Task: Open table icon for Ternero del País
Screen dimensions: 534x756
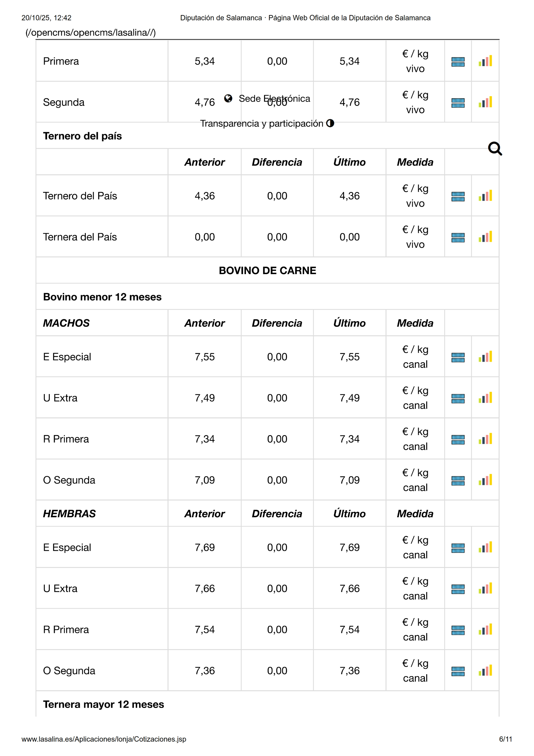Action: (458, 196)
